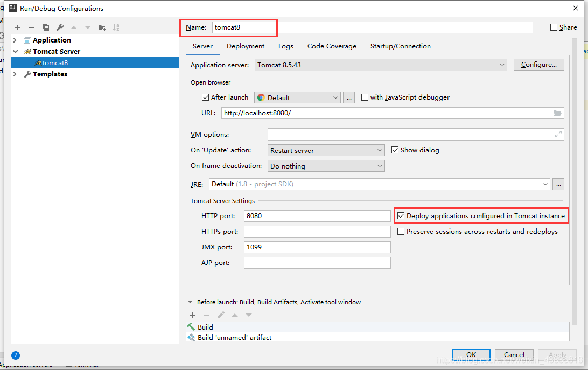Screen dimensions: 588x370
Task: Click the Apply button
Action: click(x=557, y=354)
